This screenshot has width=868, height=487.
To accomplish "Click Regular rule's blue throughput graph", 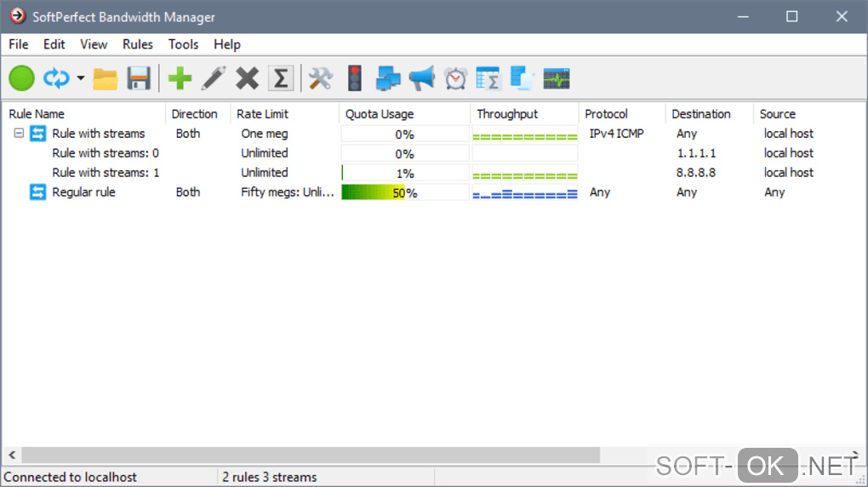I will [x=525, y=192].
